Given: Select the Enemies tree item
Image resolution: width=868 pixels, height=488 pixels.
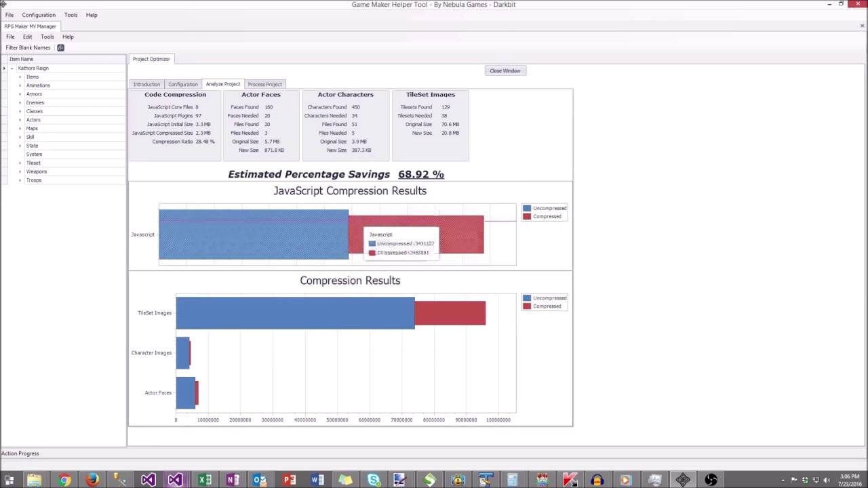Looking at the screenshot, I should pyautogui.click(x=35, y=102).
